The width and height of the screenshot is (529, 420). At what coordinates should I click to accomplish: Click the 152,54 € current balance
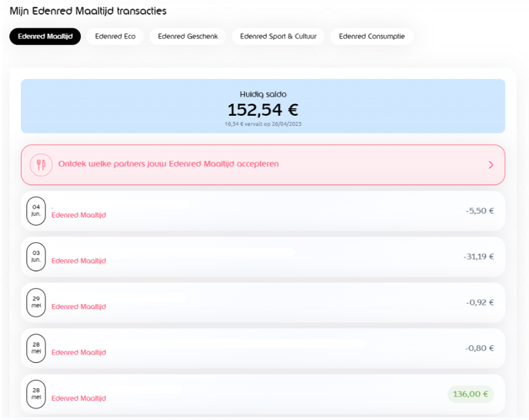(x=263, y=110)
